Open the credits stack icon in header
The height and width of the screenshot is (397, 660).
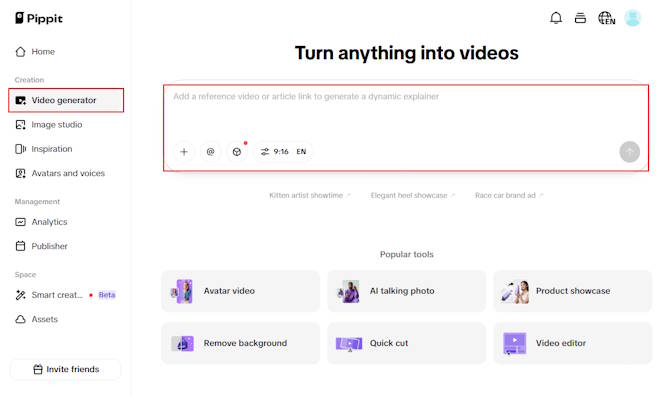click(580, 18)
